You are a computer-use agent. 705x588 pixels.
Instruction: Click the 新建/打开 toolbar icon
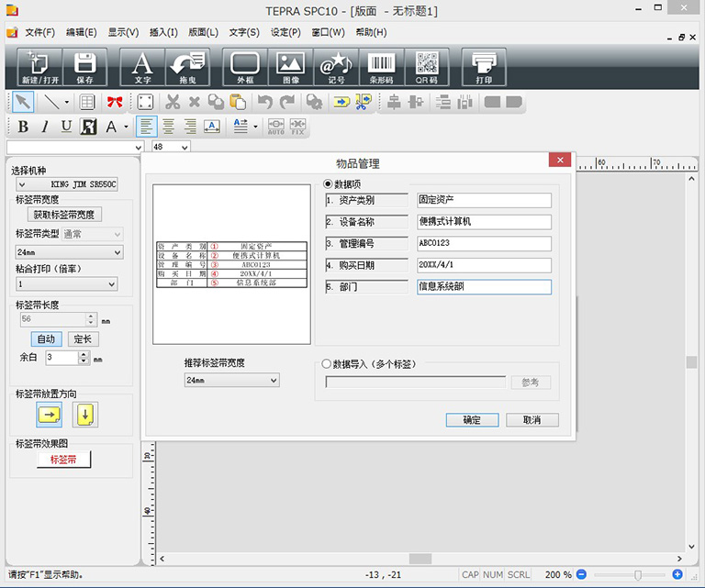(39, 67)
